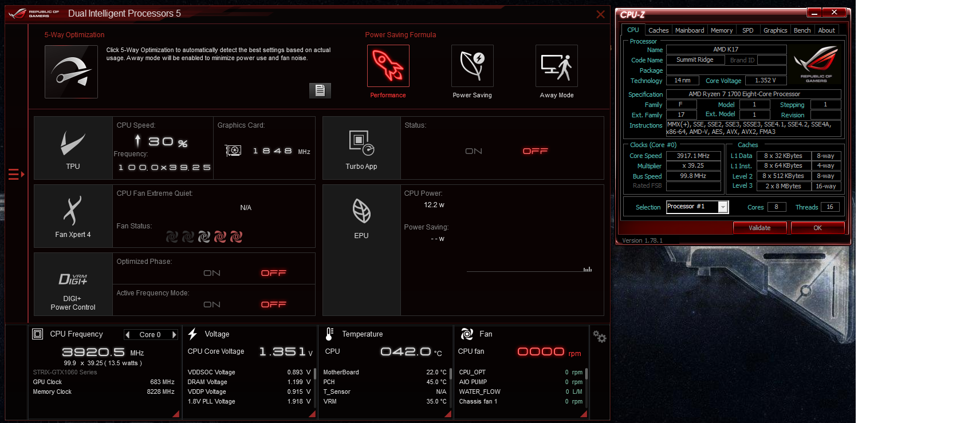Click the Voltage lightning bolt icon
This screenshot has height=423, width=980.
tap(193, 334)
